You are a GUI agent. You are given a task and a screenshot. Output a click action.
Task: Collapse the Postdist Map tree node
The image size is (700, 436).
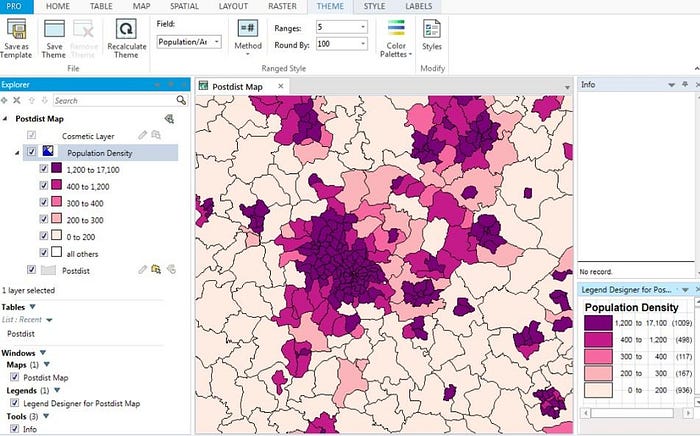pos(5,119)
